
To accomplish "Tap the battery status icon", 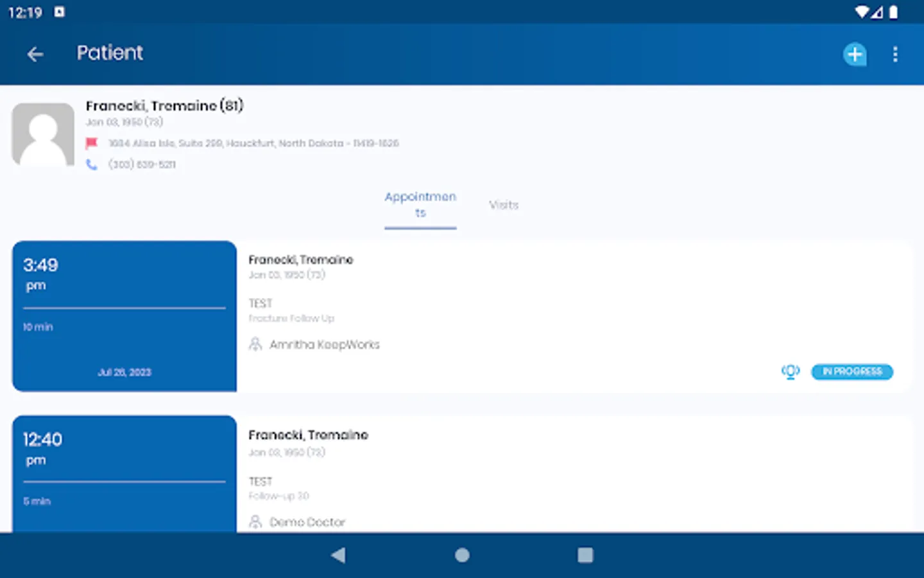I will pyautogui.click(x=893, y=12).
